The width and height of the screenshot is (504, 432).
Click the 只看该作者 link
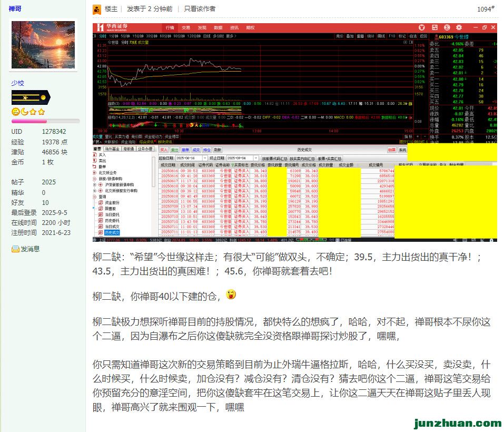pyautogui.click(x=200, y=9)
